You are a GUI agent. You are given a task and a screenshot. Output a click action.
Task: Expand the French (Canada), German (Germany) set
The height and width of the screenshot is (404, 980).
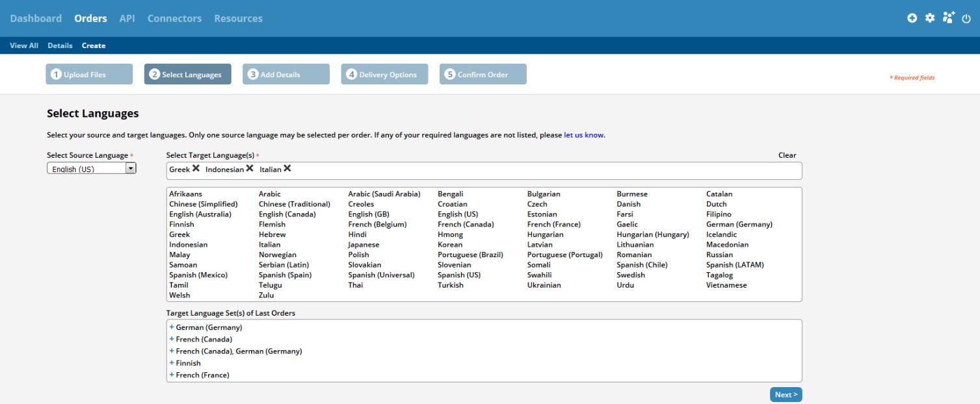pos(172,351)
